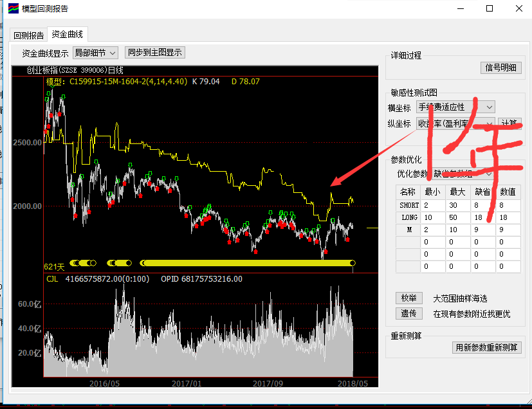Maximize the 模型回测报告 window

(x=490, y=9)
